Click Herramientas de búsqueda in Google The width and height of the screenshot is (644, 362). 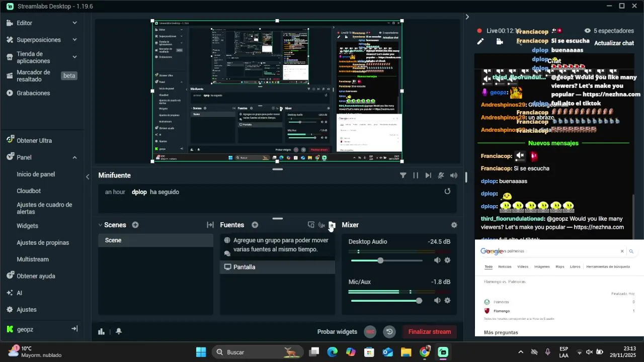608,267
